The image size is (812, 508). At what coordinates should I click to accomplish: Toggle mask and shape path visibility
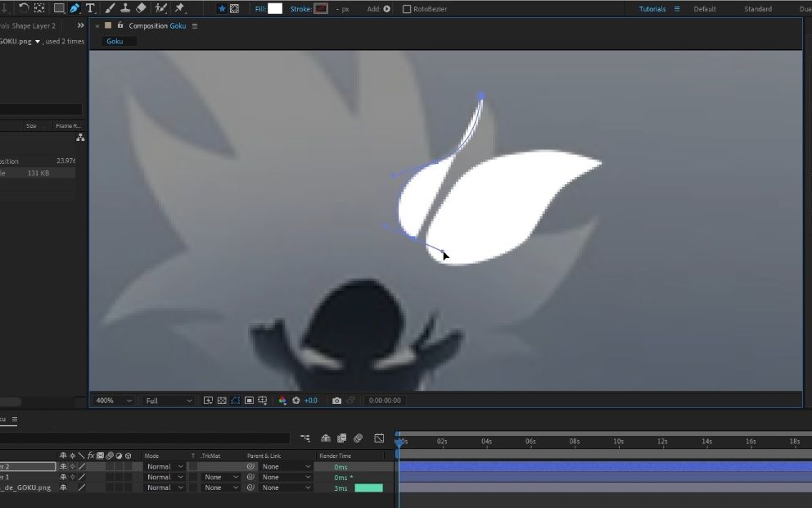click(236, 400)
